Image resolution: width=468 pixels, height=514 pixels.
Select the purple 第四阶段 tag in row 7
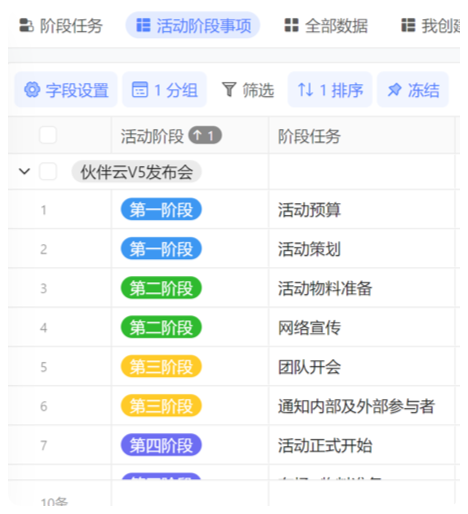[x=161, y=445]
